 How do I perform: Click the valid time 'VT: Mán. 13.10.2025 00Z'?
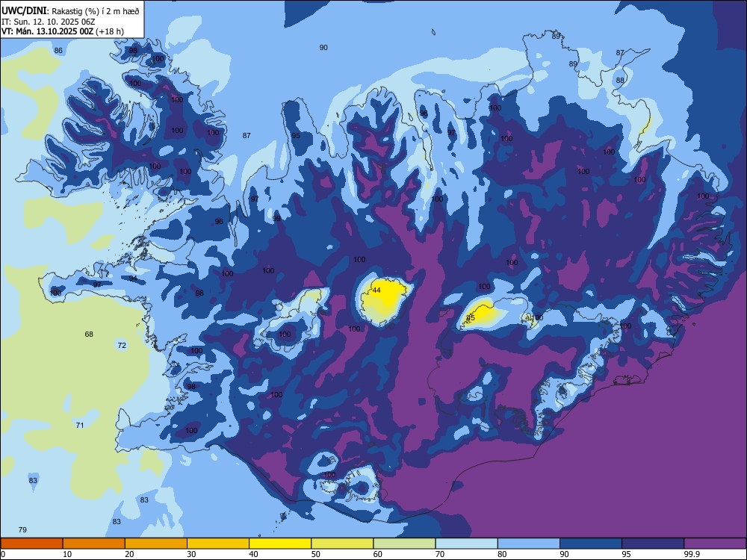coord(48,31)
